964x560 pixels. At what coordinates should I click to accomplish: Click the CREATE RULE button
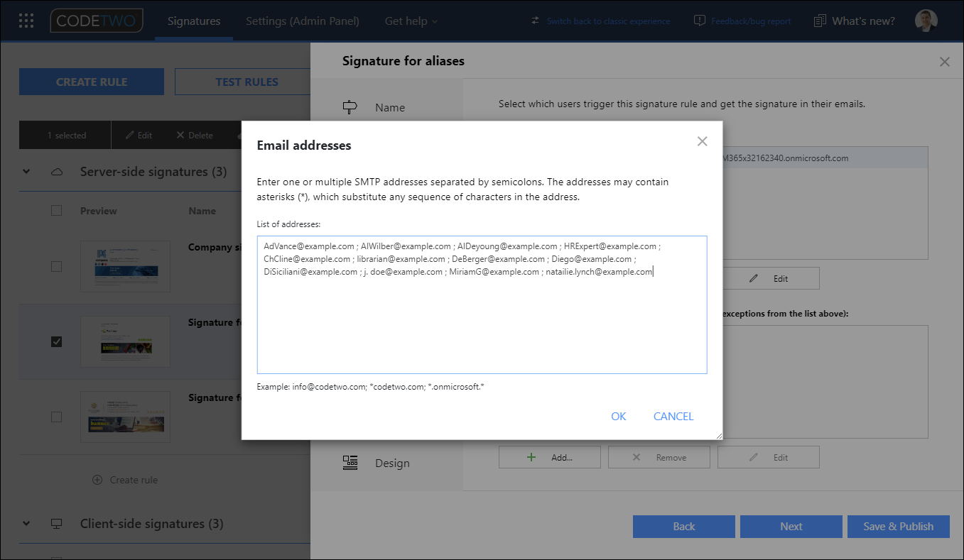pyautogui.click(x=92, y=82)
